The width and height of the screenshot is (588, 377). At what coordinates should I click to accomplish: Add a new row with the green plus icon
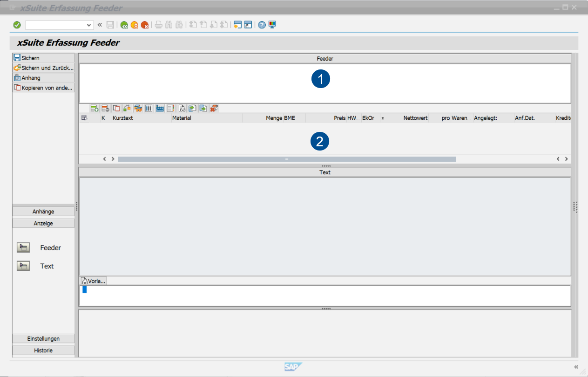click(x=94, y=108)
